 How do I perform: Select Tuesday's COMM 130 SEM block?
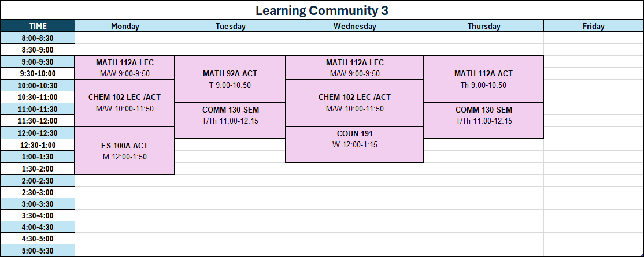click(x=230, y=121)
